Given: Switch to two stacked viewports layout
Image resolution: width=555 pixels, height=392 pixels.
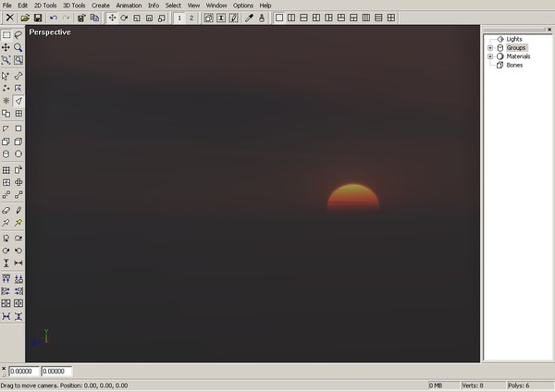Looking at the screenshot, I should (303, 18).
